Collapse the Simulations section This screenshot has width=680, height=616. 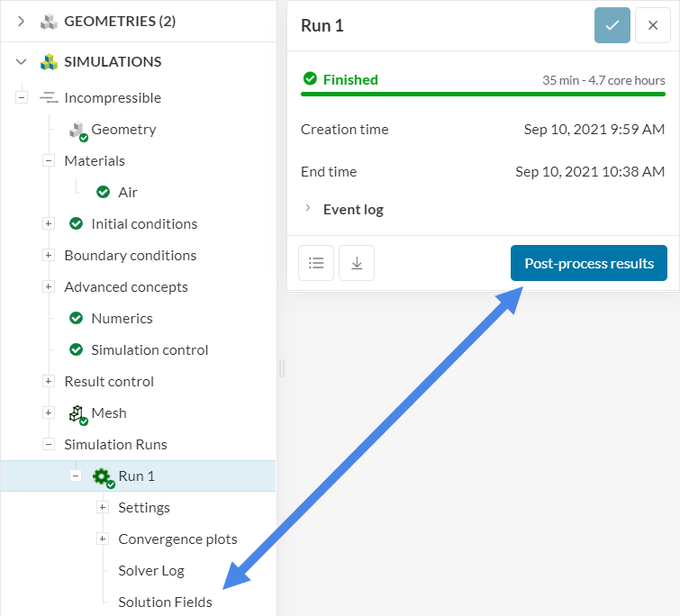point(22,62)
